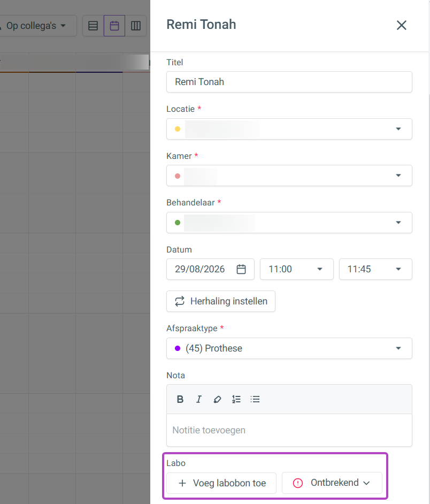Open the 11:00 start time dropdown
The image size is (430, 504).
tap(297, 269)
